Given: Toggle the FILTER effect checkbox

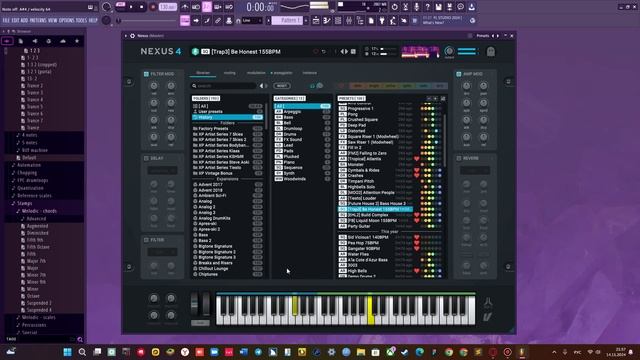Looking at the screenshot, I should coord(146,240).
